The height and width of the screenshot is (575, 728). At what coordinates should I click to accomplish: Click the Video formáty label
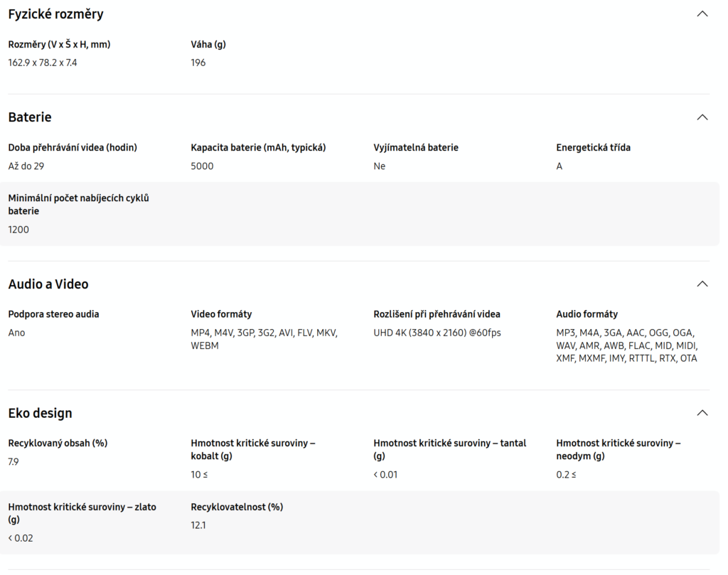221,314
